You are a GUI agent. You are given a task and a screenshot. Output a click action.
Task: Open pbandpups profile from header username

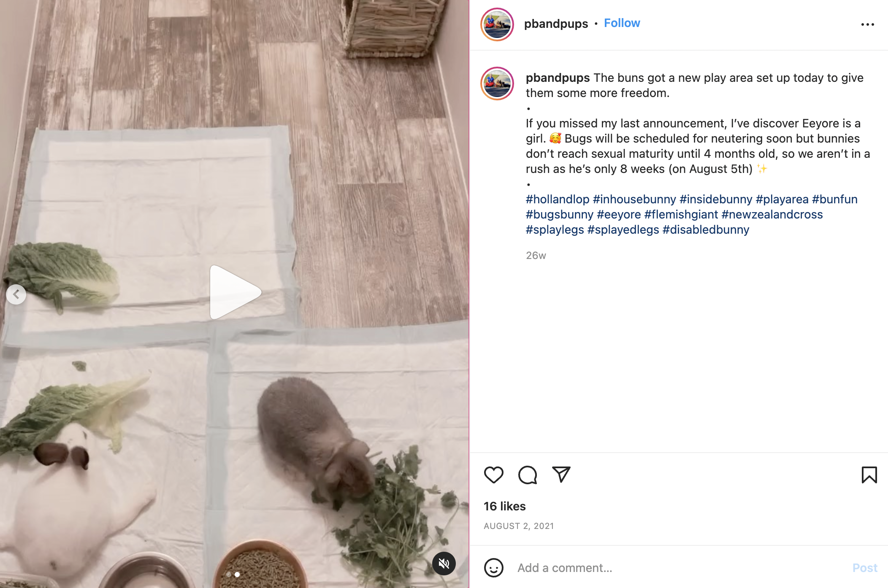556,24
